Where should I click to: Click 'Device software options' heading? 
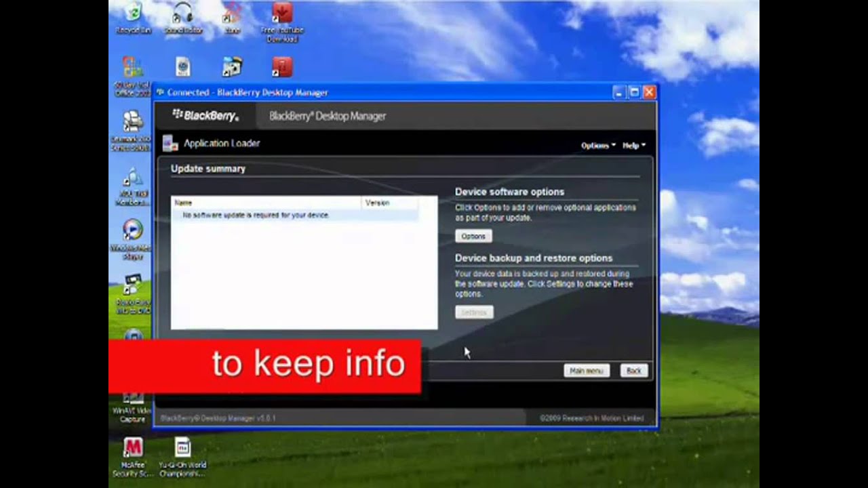[509, 192]
